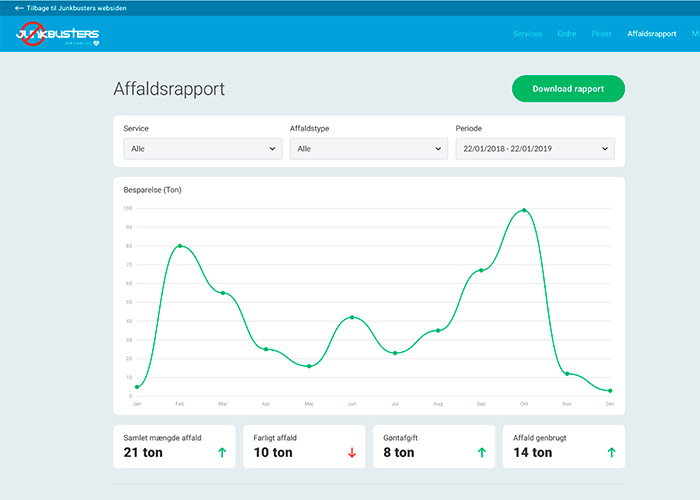Navigate to the Priser page

(x=601, y=34)
